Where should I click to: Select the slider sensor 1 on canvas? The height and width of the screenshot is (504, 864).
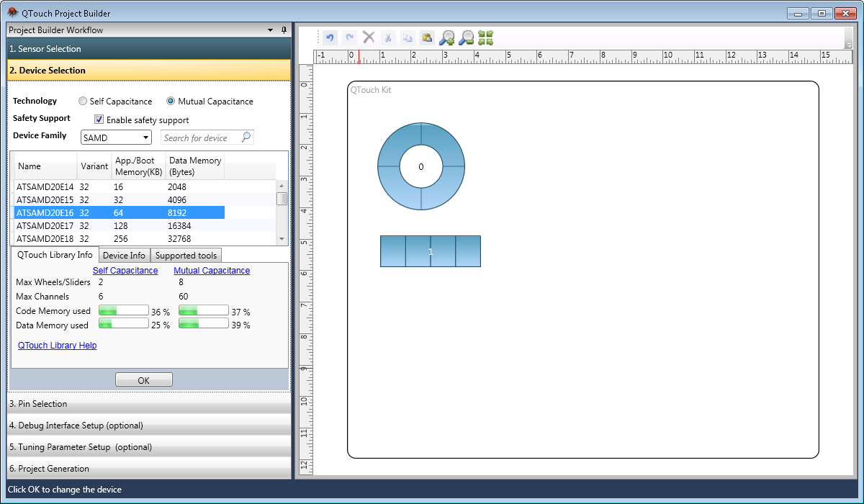click(x=431, y=251)
